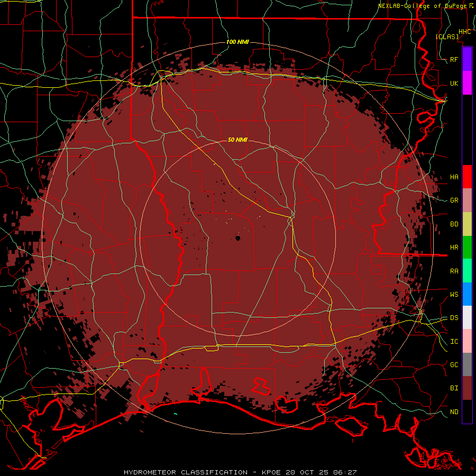Click the white DS legend color swatch

click(467, 317)
